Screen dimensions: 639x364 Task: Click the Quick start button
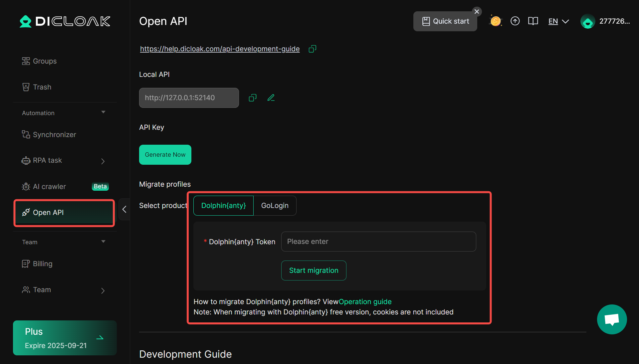(445, 21)
